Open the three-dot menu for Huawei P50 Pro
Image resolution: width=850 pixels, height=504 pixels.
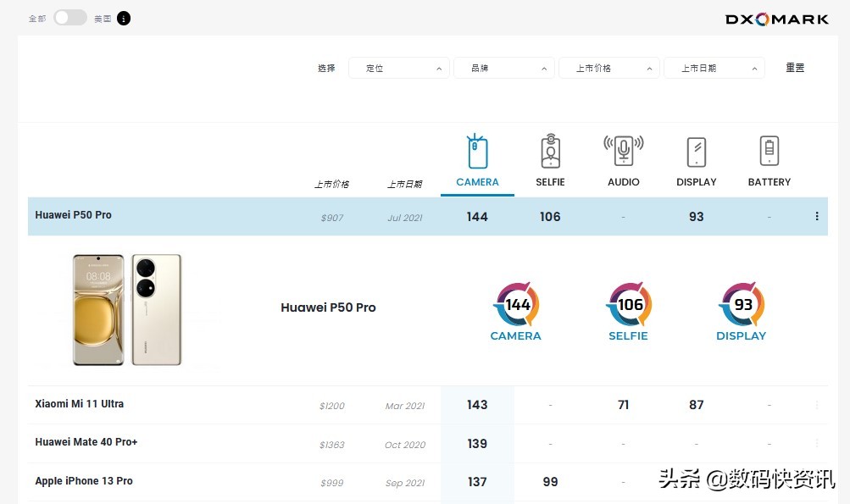click(816, 216)
